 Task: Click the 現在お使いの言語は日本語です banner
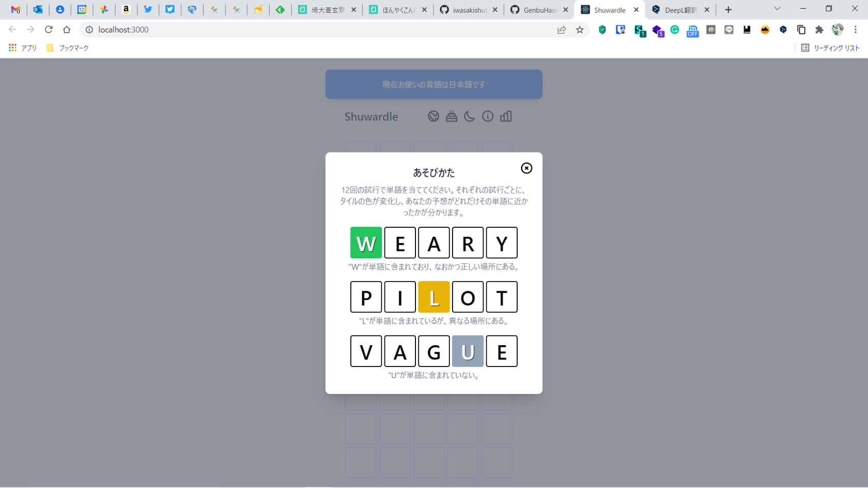(x=434, y=84)
